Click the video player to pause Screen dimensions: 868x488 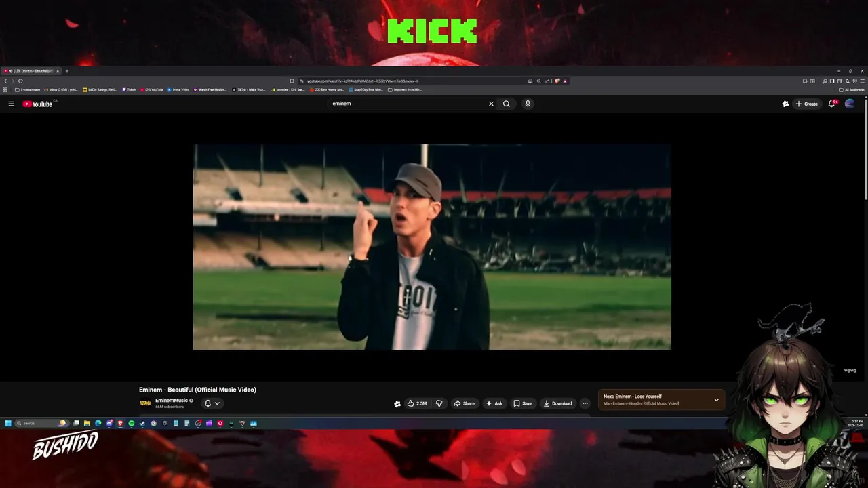point(432,247)
